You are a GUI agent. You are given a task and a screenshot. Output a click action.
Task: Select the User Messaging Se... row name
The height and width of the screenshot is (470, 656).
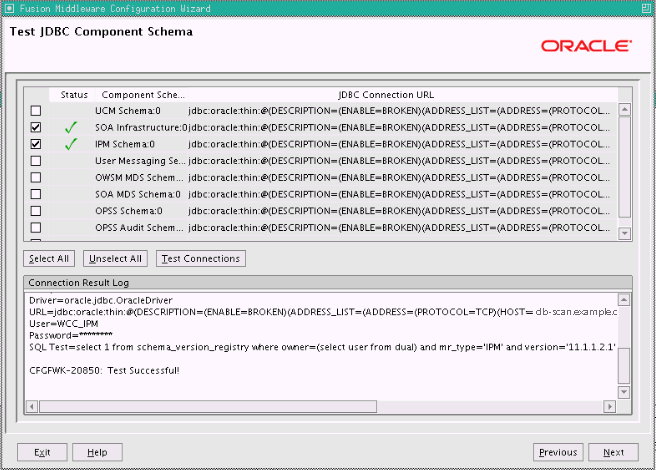[140, 161]
